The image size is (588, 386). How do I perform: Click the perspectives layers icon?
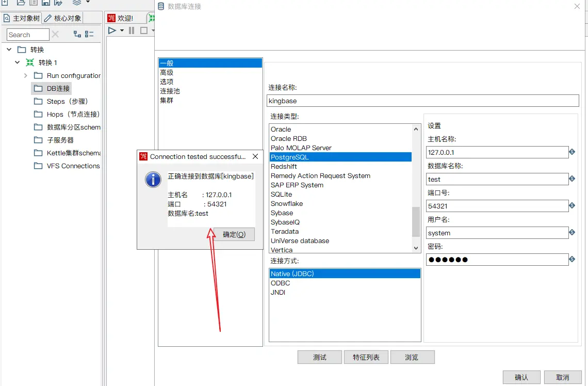click(77, 2)
